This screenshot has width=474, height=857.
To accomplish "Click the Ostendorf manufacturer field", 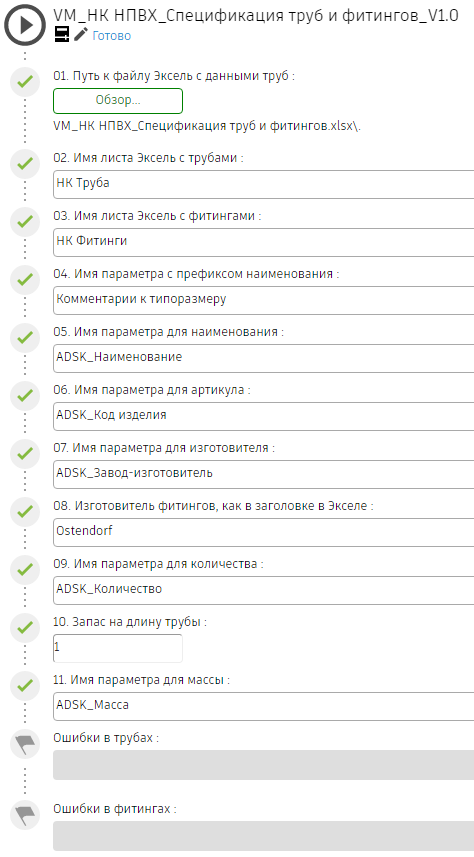I will pos(264,532).
